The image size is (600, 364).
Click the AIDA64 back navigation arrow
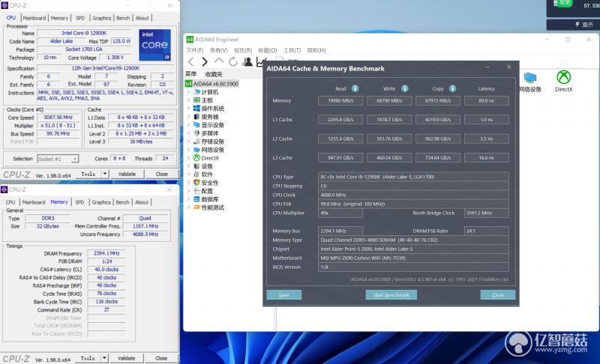pos(191,61)
